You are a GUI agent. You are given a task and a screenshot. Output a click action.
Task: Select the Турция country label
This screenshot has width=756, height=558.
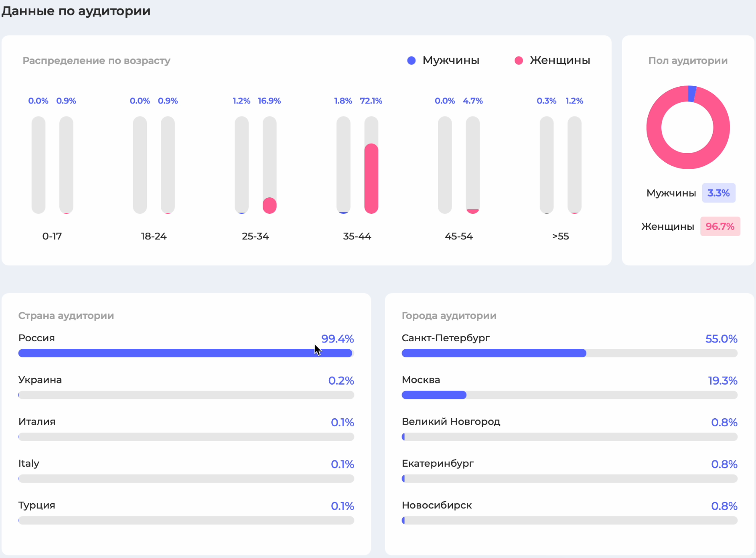pos(37,505)
